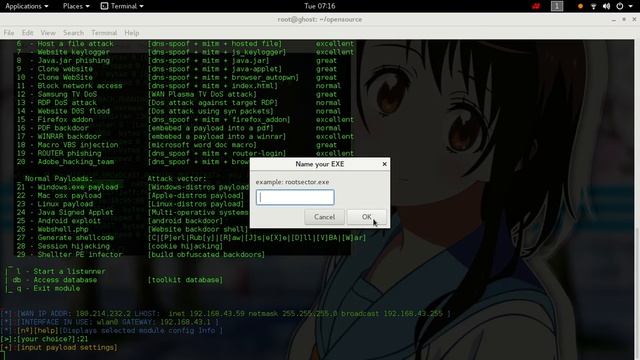Click line '19 - ROUTER phishing'
This screenshot has width=640, height=360.
click(59, 153)
